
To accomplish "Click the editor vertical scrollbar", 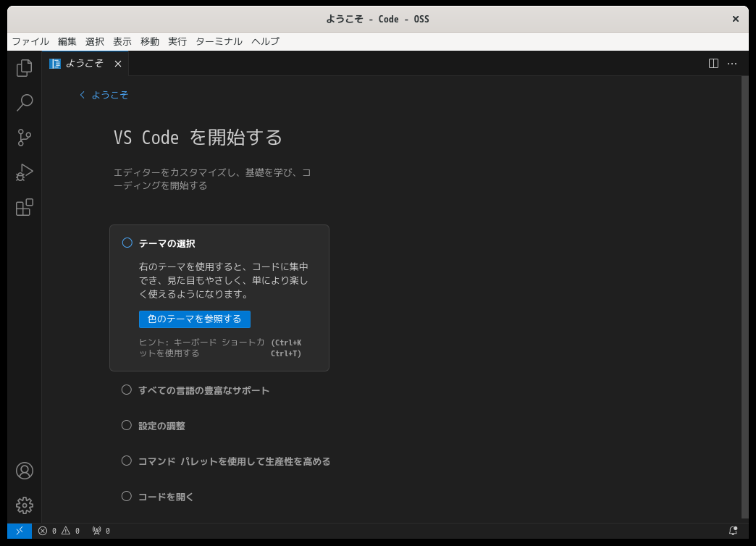I will coord(745,297).
